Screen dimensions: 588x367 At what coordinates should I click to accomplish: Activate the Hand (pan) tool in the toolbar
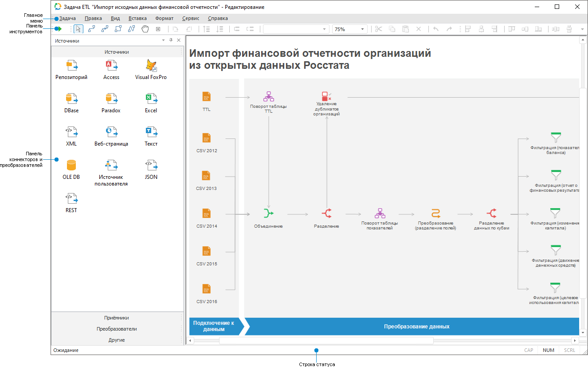pyautogui.click(x=145, y=28)
